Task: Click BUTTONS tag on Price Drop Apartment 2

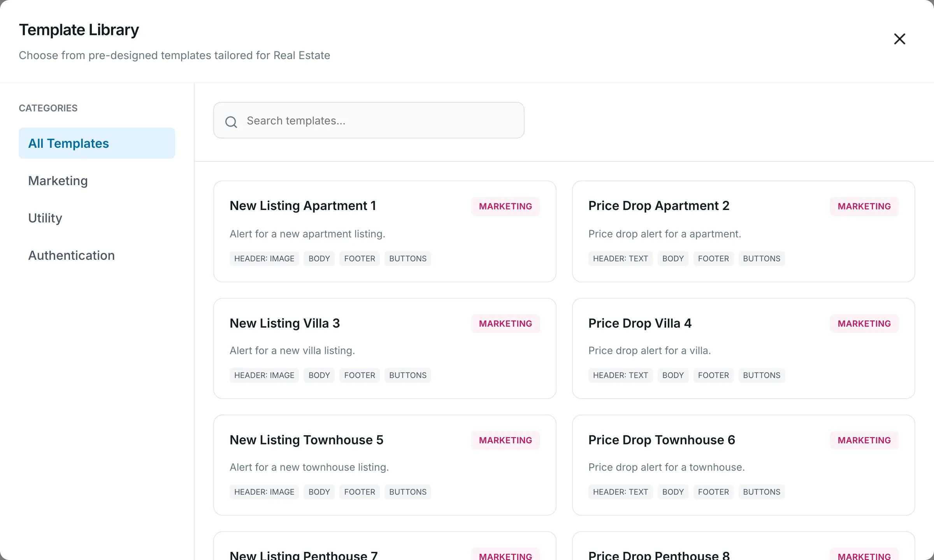Action: coord(762,259)
